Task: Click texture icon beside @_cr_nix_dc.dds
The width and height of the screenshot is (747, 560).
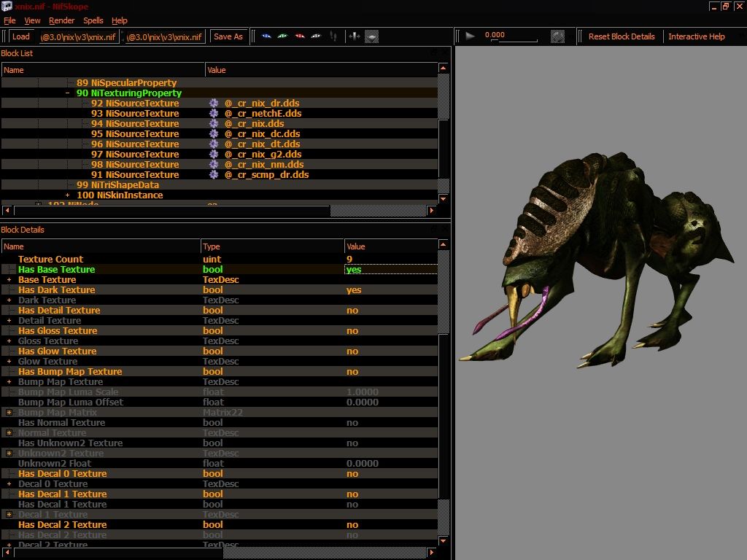Action: coord(214,134)
